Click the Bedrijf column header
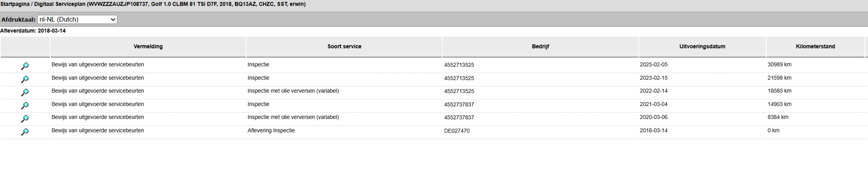Screen dimensions: 868x179 pos(540,47)
